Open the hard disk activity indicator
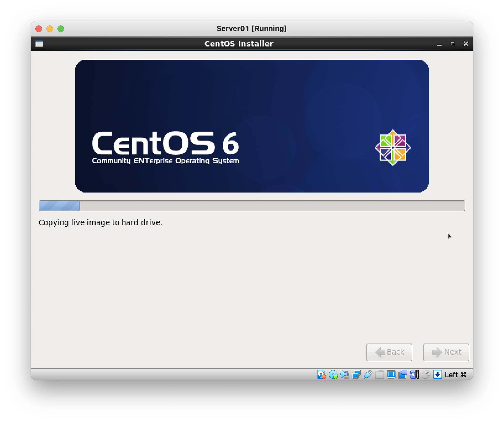This screenshot has height=421, width=504. click(321, 375)
